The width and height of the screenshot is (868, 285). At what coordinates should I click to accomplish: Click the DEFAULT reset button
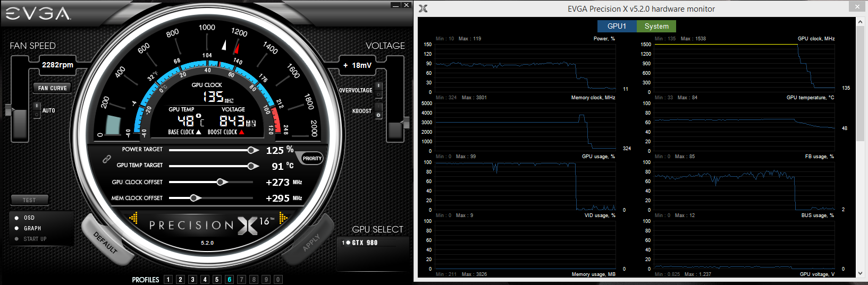pyautogui.click(x=105, y=241)
